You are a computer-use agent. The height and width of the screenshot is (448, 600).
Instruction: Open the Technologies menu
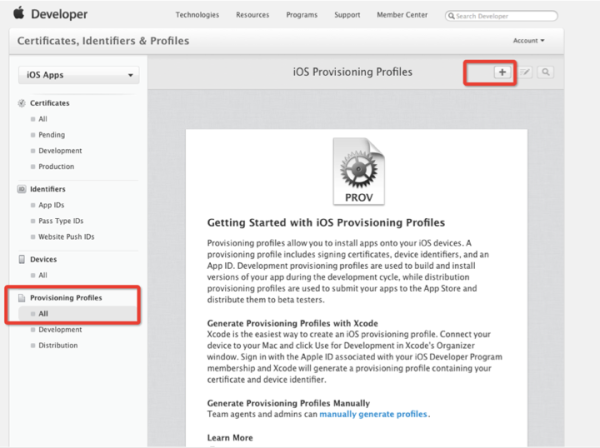[x=197, y=15]
